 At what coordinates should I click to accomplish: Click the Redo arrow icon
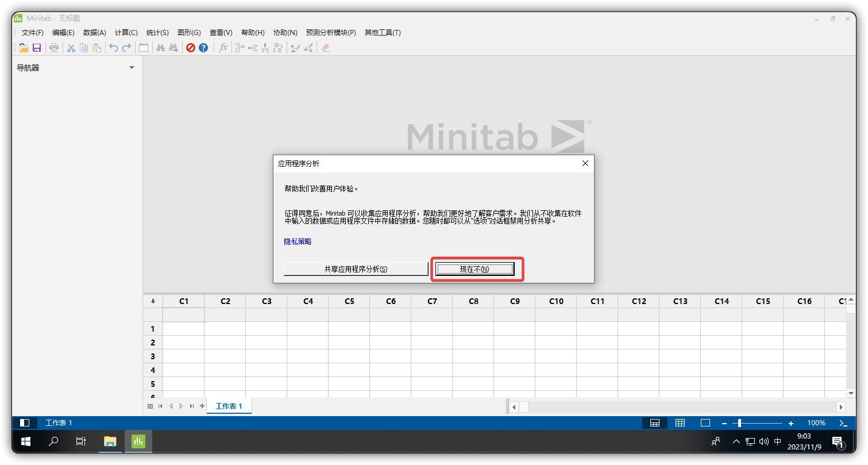[126, 48]
